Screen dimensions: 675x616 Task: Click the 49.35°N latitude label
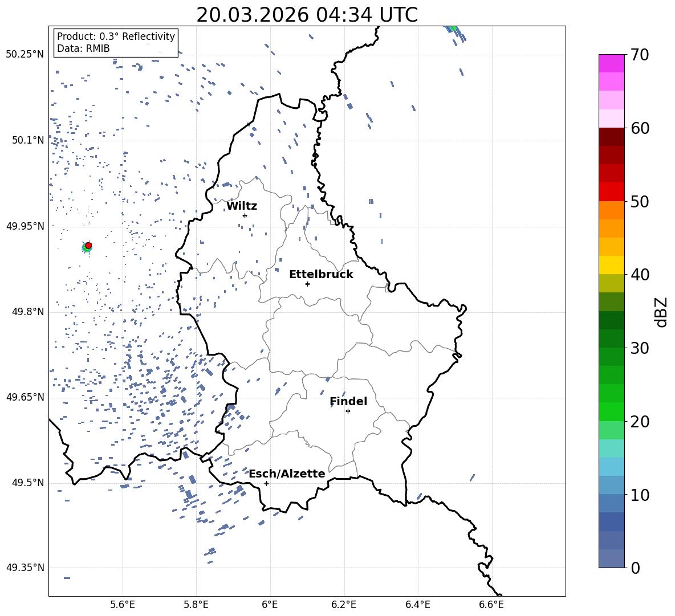click(x=25, y=568)
